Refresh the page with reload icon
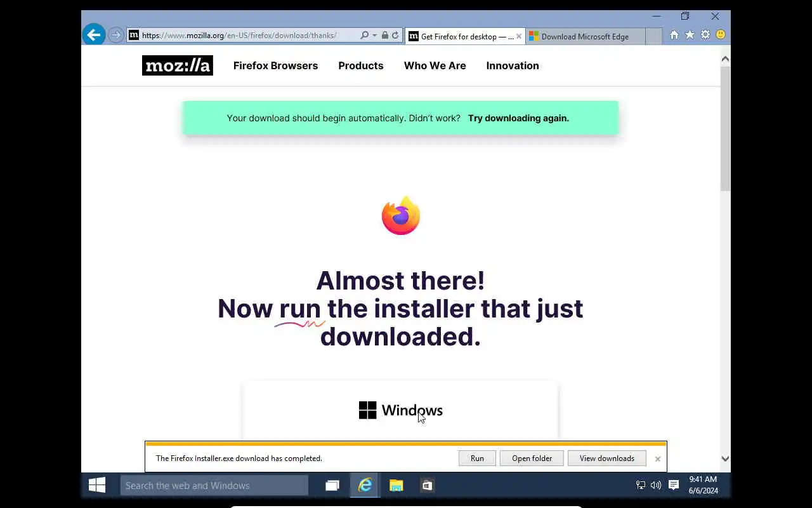Image resolution: width=812 pixels, height=508 pixels. pyautogui.click(x=395, y=36)
